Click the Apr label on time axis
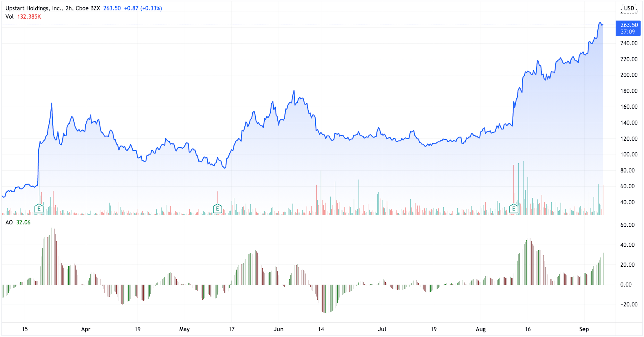The height and width of the screenshot is (337, 644). tap(86, 329)
